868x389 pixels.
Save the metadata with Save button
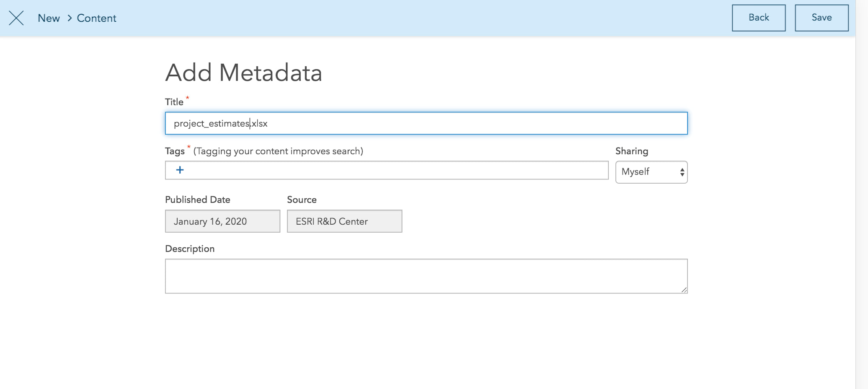click(821, 18)
